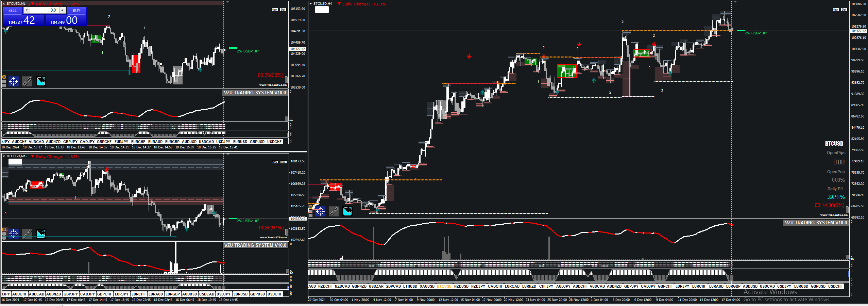Switch to XAUUSD symbol in H4 chart row
Image resolution: width=868 pixels, height=306 pixels.
point(427,286)
